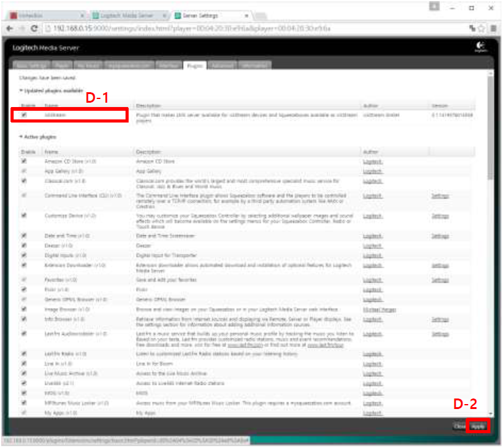Viewport: 504px width, 448px height.
Task: Reload the page with the refresh icon
Action: 35,28
